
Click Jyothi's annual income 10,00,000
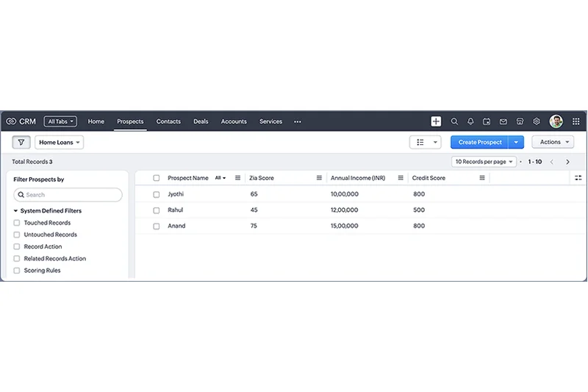[x=344, y=194]
